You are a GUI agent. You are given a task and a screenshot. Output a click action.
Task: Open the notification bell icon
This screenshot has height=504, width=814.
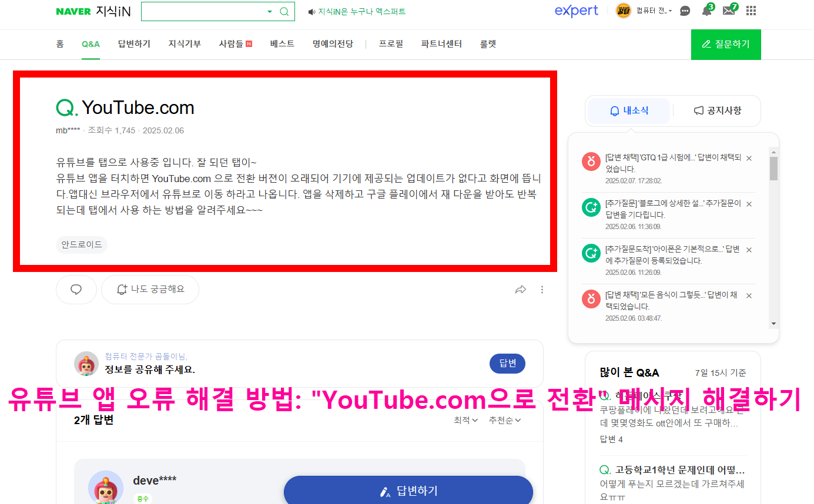(706, 11)
